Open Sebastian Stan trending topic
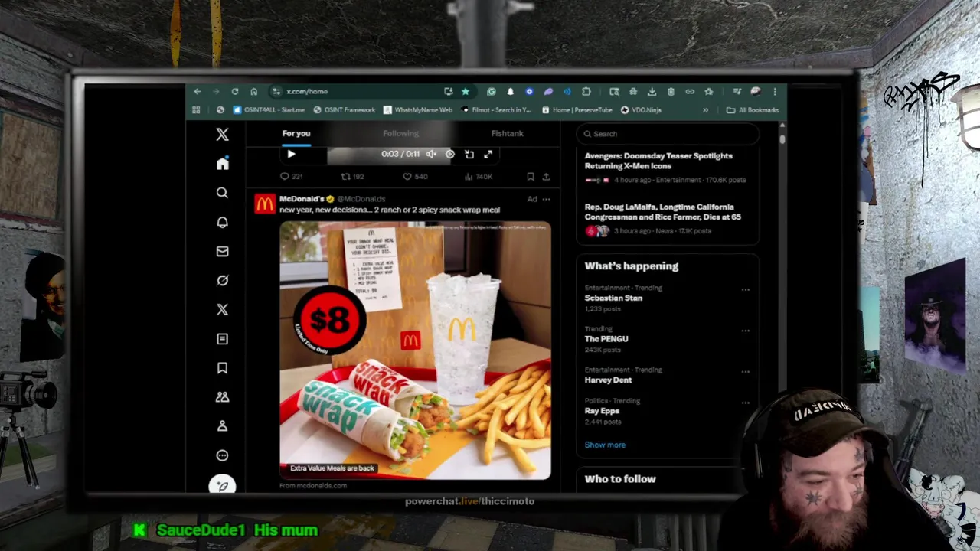Screen dimensions: 980x551 (x=613, y=298)
